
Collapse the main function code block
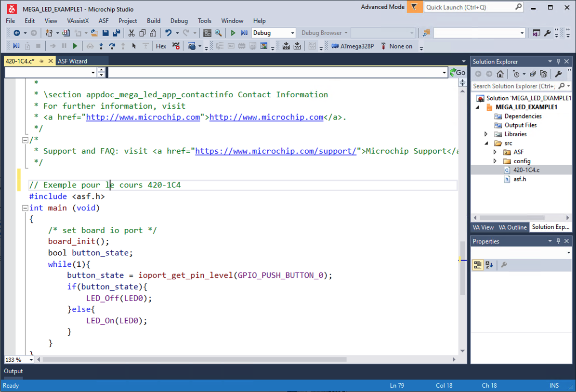pos(25,208)
